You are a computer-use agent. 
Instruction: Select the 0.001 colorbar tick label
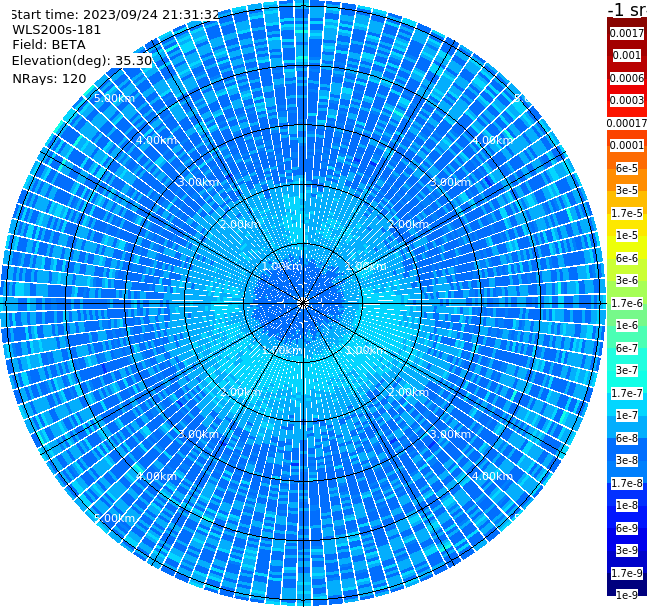627,55
